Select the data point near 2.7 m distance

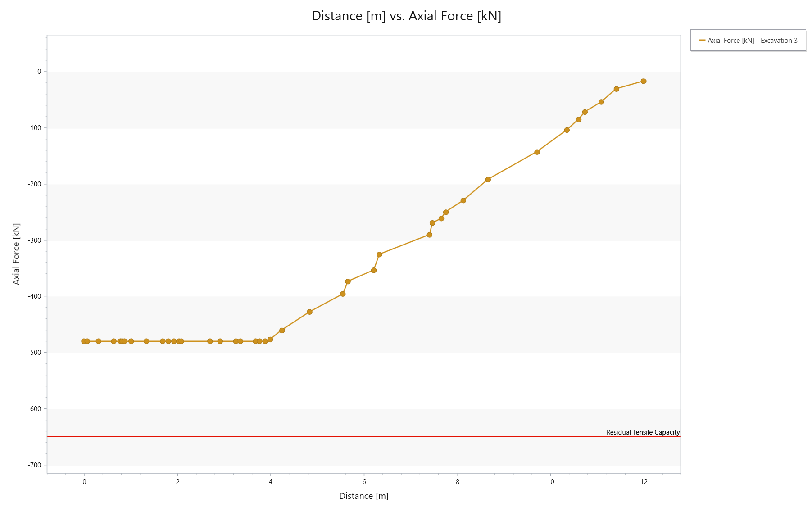pyautogui.click(x=210, y=341)
